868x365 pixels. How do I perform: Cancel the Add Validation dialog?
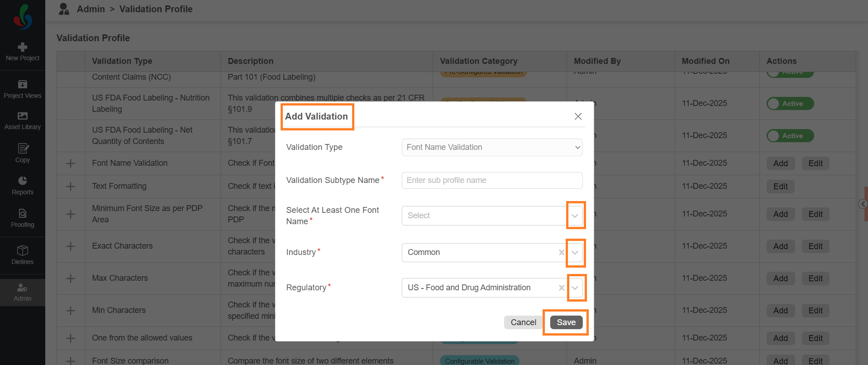coord(523,322)
